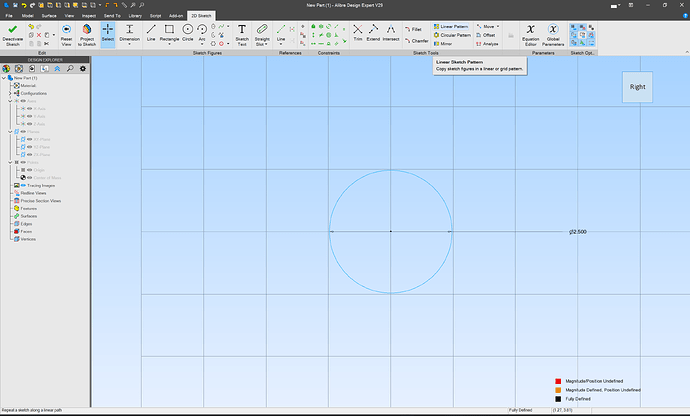Select the Straight Slot tool
This screenshot has height=416, width=690.
coord(262,35)
